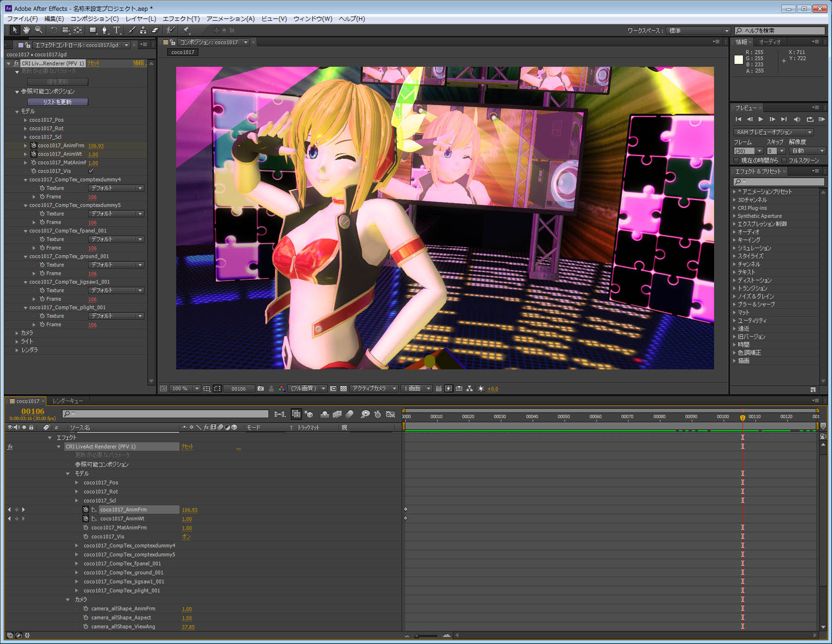Screen dimensions: 832x644
Task: Choose the Puppet Pin tool
Action: 186,30
